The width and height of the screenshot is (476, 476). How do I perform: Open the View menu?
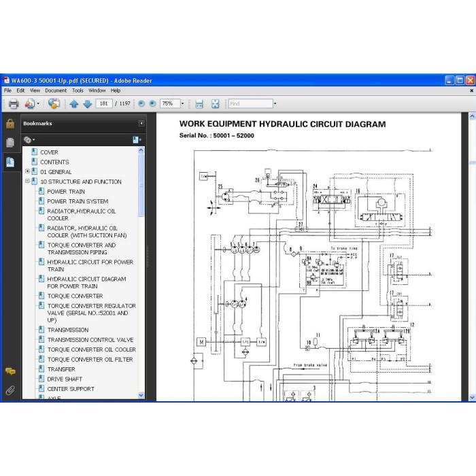tap(35, 90)
